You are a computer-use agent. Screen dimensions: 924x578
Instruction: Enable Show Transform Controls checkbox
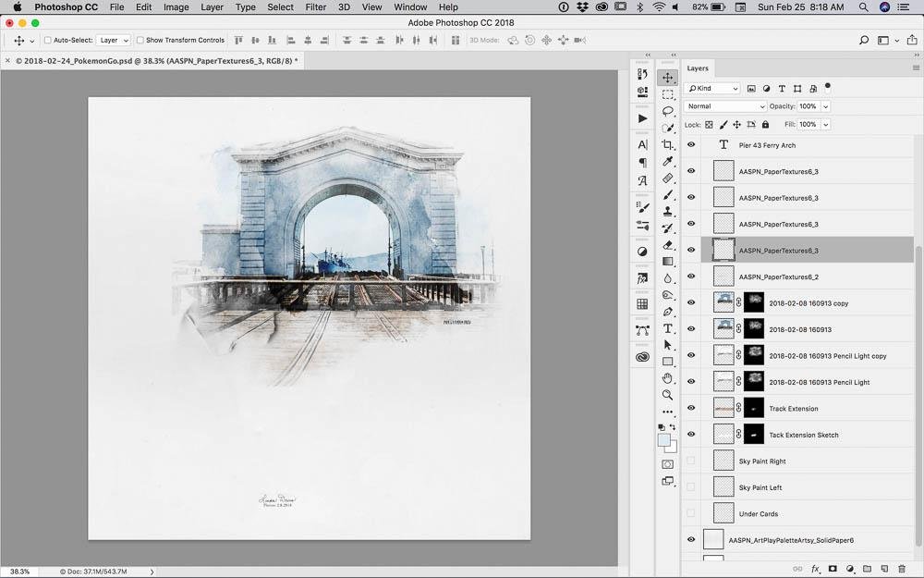tap(140, 40)
